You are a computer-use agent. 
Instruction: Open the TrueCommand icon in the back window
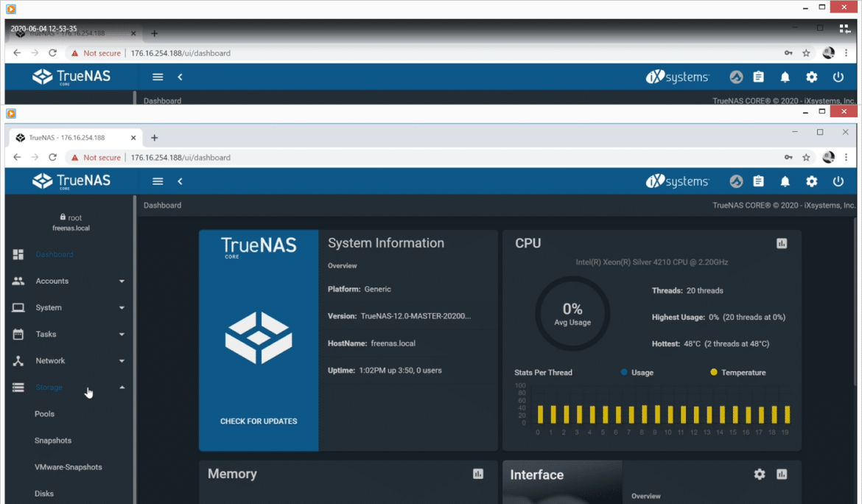coord(736,77)
